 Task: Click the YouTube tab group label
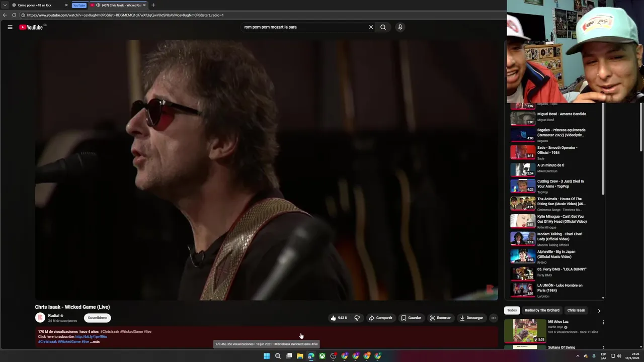(79, 5)
